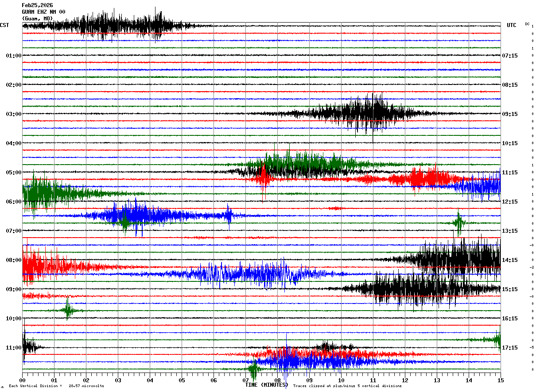Click the 16:15 UTC row label
Image resolution: width=536 pixels, height=392 pixels.
510,319
